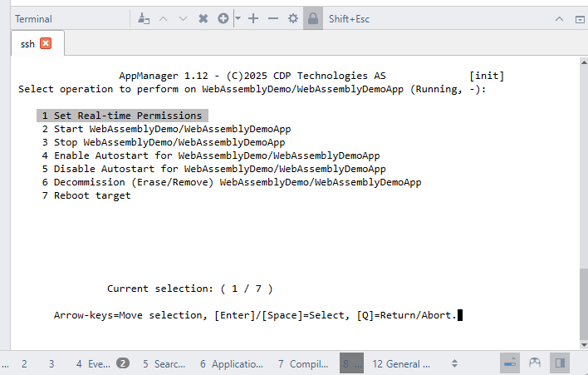Toggle the keyboard lock padlock button
The height and width of the screenshot is (375, 588).
pyautogui.click(x=313, y=18)
